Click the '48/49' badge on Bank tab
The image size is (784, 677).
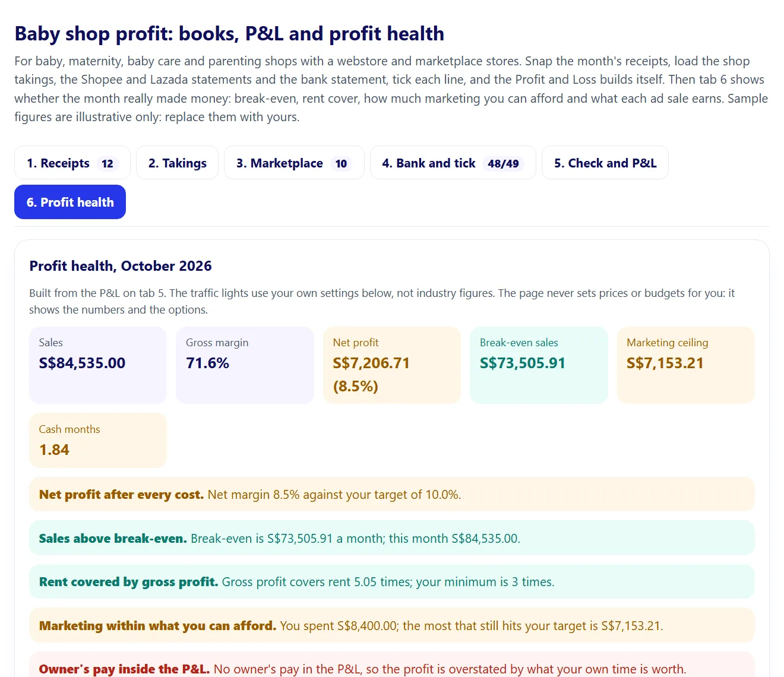click(x=503, y=163)
